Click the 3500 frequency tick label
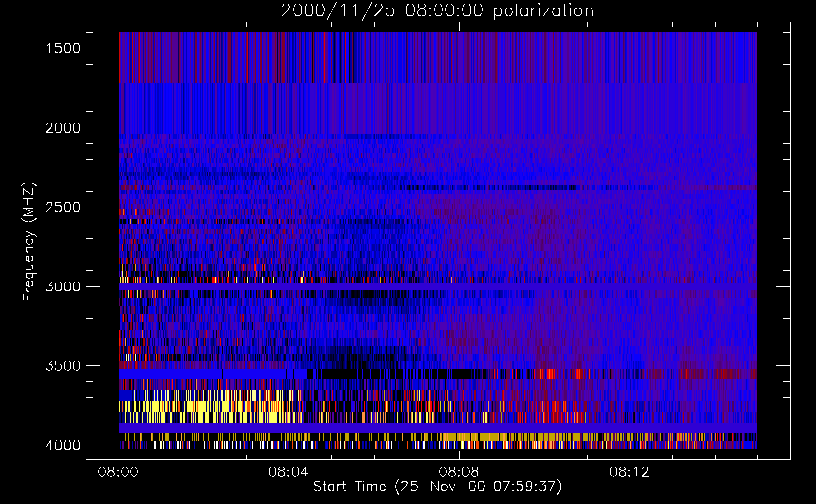Viewport: 816px width, 504px height. pyautogui.click(x=63, y=366)
